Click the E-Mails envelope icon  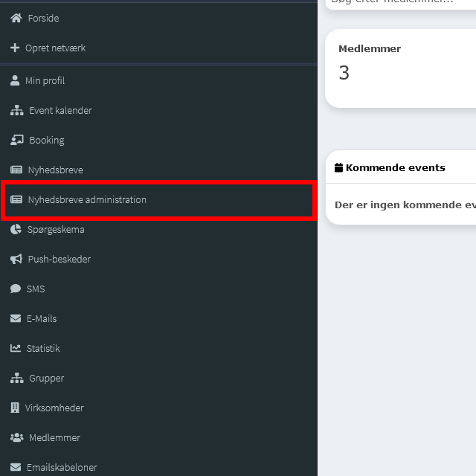[16, 318]
